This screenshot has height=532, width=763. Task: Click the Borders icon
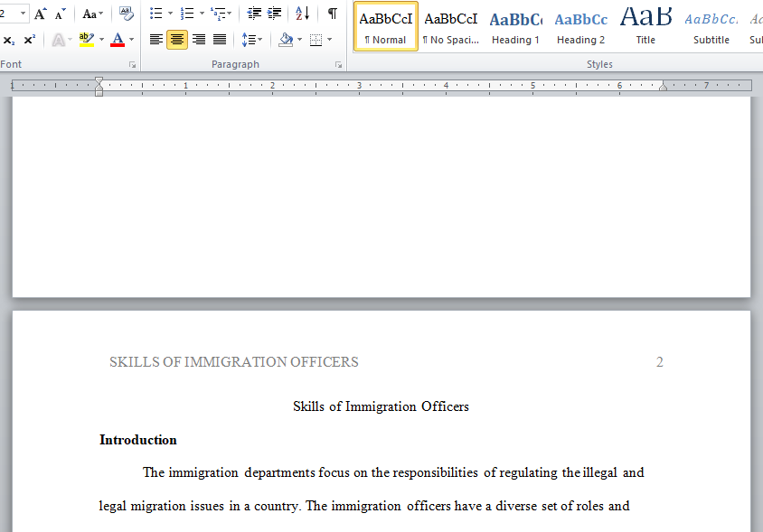click(316, 40)
